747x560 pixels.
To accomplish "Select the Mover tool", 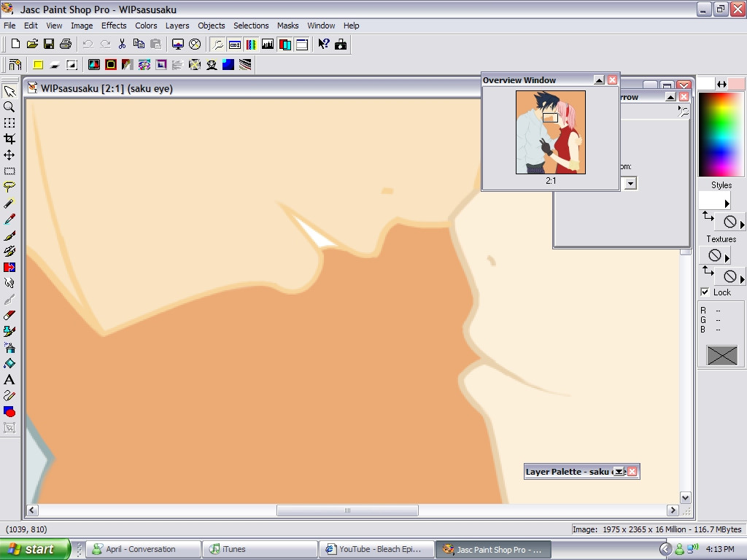I will (x=9, y=155).
